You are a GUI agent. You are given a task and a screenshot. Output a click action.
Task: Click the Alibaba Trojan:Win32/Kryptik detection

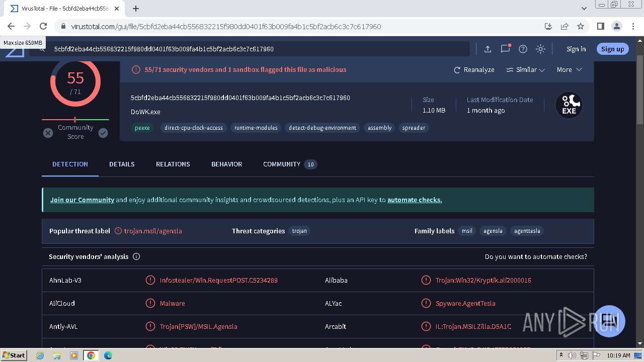[483, 280]
